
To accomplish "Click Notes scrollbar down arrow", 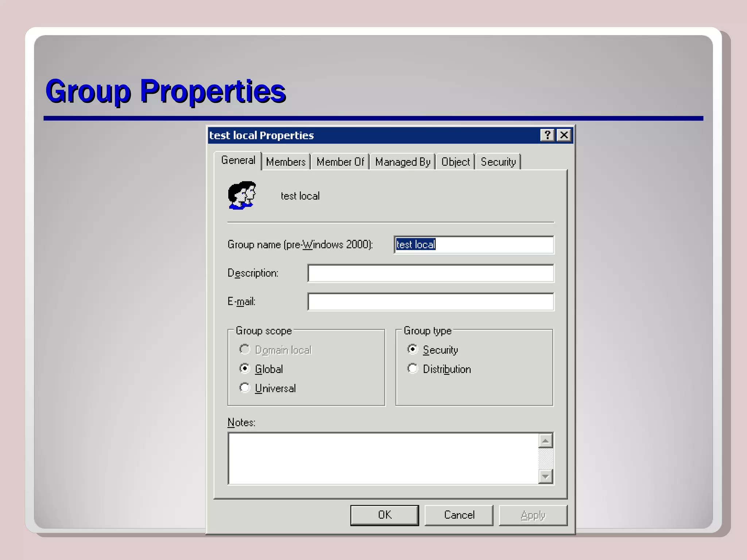I will pyautogui.click(x=546, y=477).
